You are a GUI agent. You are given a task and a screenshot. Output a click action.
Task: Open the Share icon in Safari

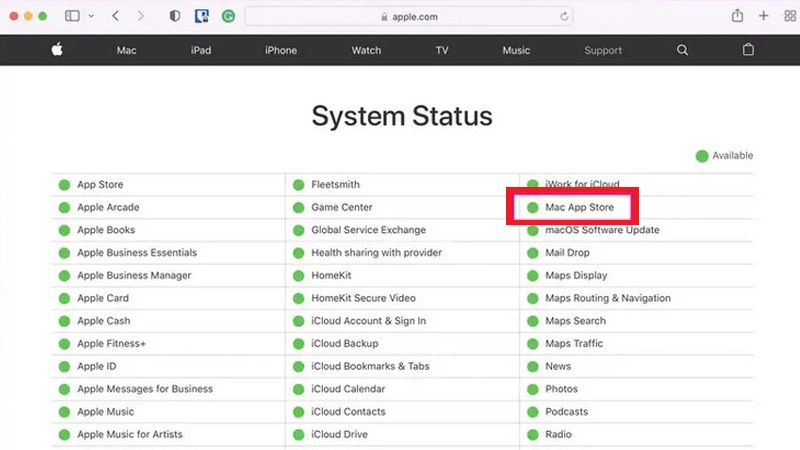pyautogui.click(x=737, y=16)
